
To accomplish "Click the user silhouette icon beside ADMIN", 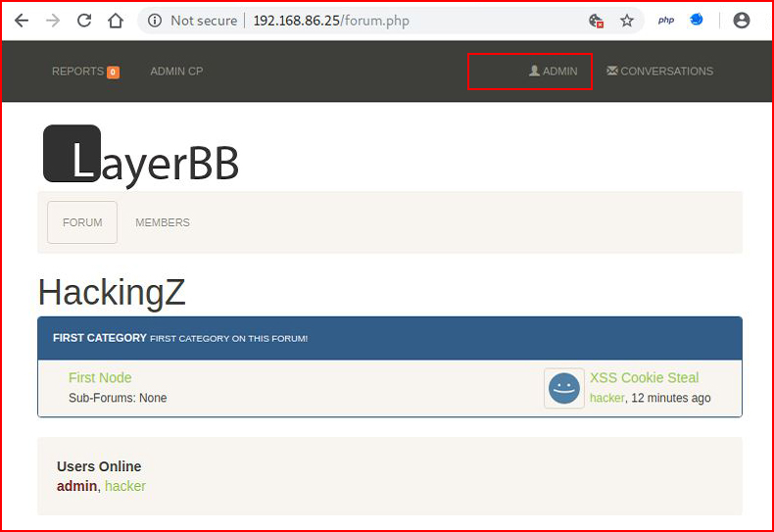I will pos(534,71).
